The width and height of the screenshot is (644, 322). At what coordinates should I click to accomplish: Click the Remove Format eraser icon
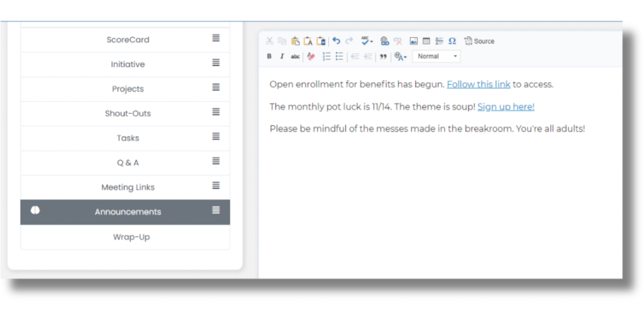[311, 57]
